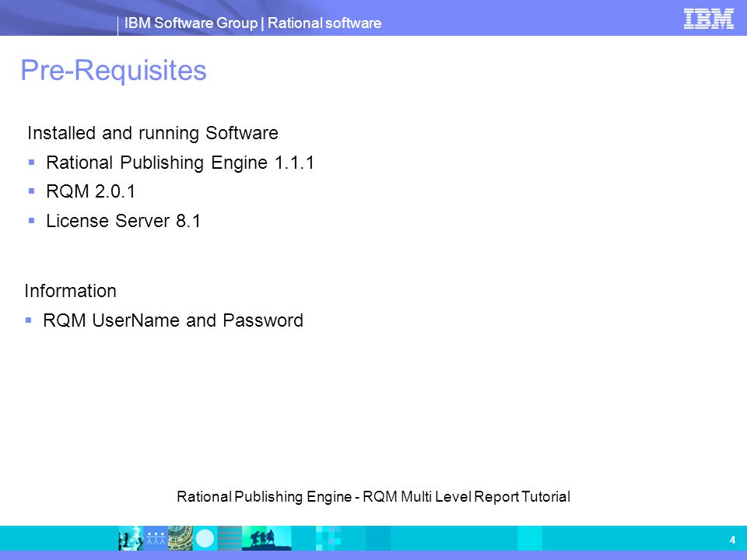Select the 'Installed and running Software' heading

pos(153,133)
